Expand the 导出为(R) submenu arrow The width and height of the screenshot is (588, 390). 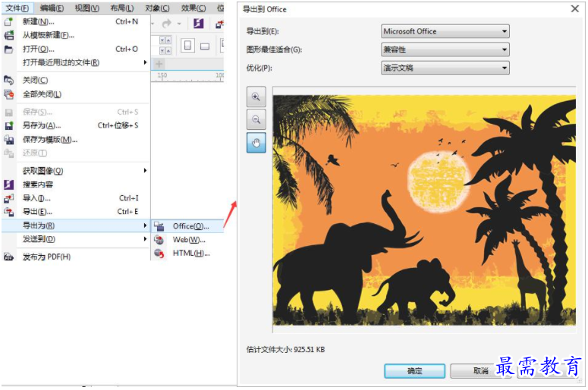click(145, 225)
